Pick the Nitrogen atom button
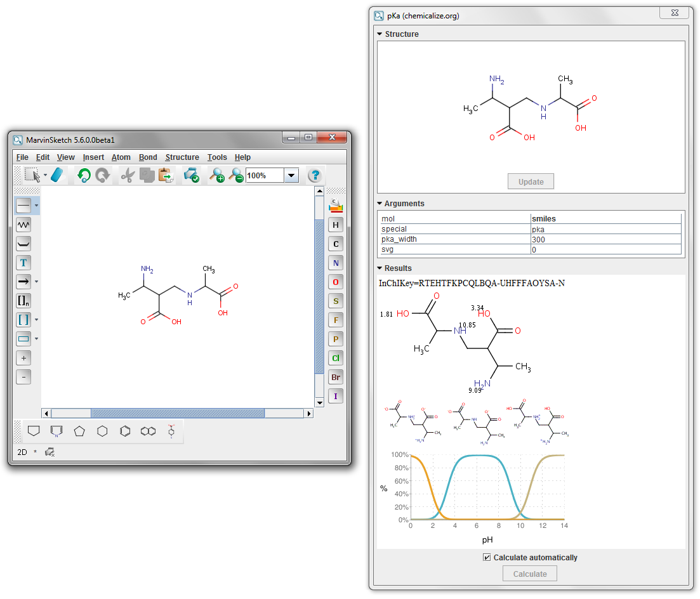700x599 pixels. click(x=336, y=263)
